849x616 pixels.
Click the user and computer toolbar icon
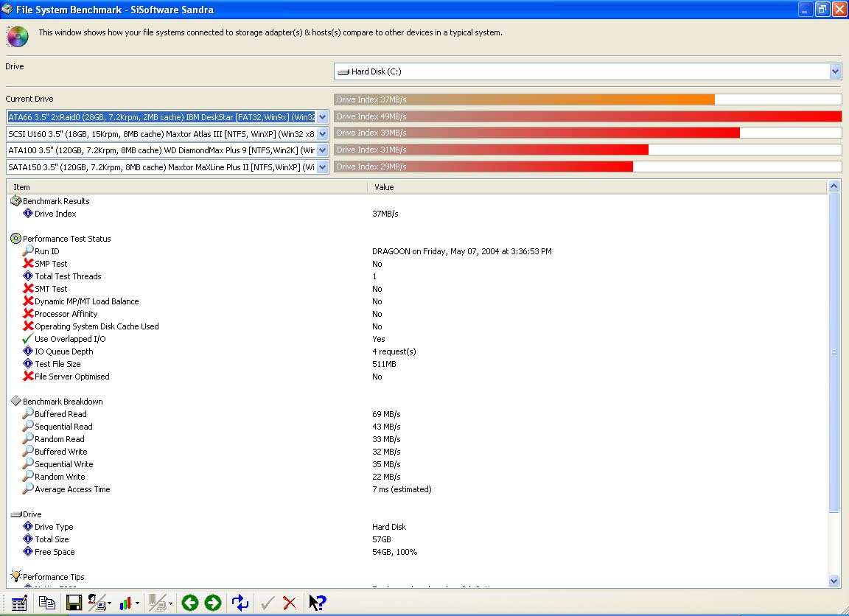pyautogui.click(x=97, y=603)
